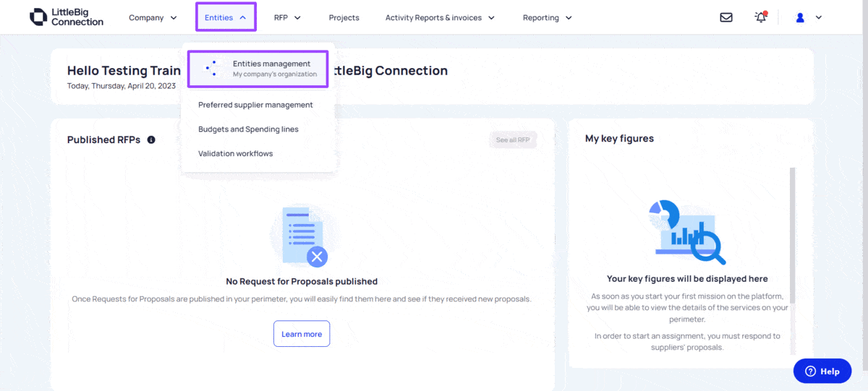The image size is (868, 391).
Task: Select Entities management menu entry
Action: (x=258, y=69)
